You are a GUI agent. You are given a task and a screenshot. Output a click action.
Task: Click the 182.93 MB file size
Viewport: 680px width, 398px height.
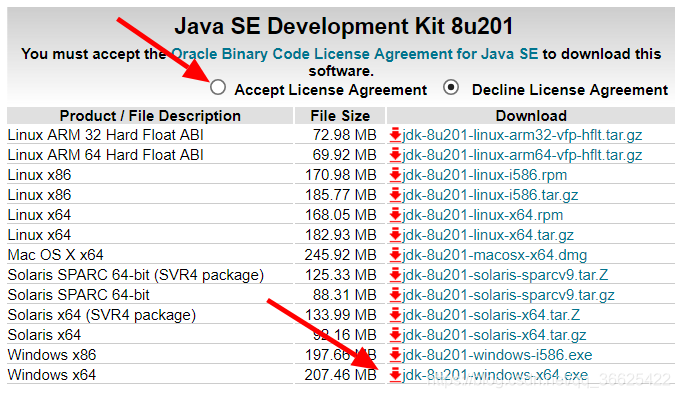click(x=340, y=235)
